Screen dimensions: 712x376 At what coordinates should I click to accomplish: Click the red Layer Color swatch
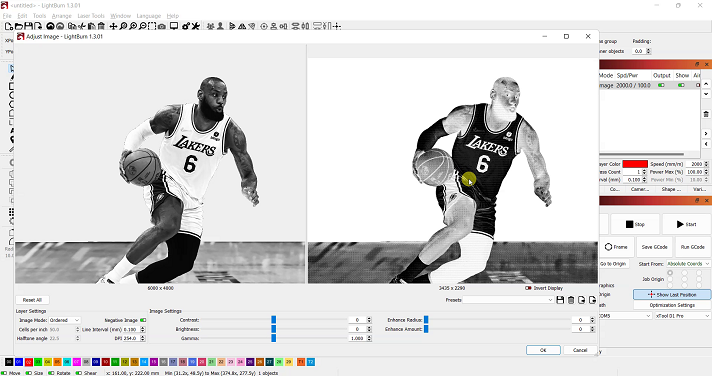[x=635, y=164]
